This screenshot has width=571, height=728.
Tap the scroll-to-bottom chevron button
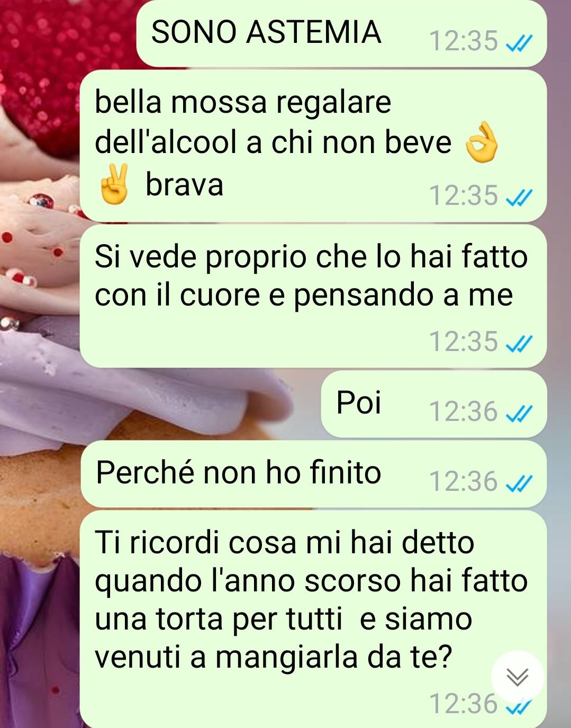click(x=517, y=677)
